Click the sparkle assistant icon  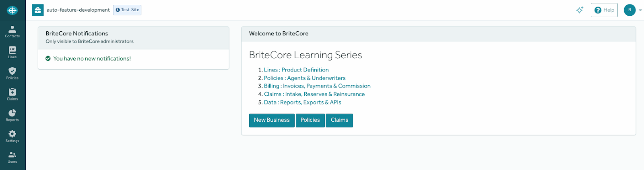click(580, 10)
